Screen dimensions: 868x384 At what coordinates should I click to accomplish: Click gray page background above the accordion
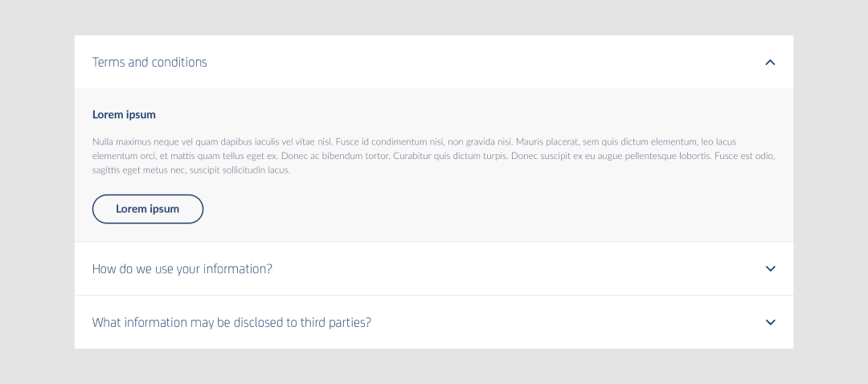(434, 17)
